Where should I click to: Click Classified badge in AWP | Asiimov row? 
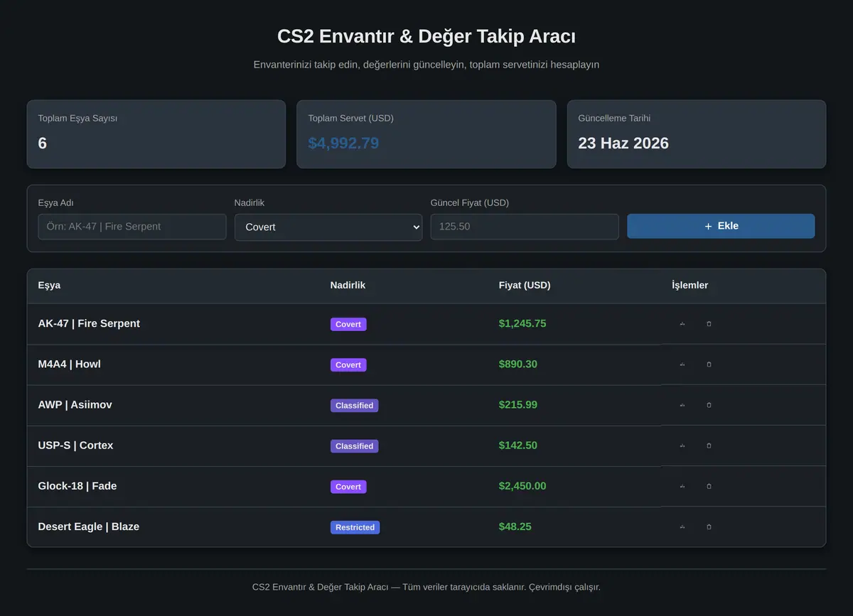pyautogui.click(x=354, y=405)
